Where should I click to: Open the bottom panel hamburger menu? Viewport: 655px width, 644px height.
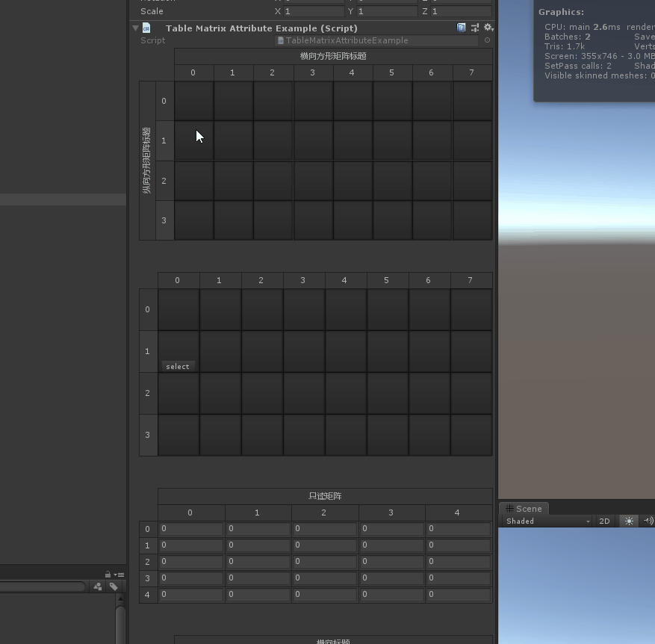point(119,574)
